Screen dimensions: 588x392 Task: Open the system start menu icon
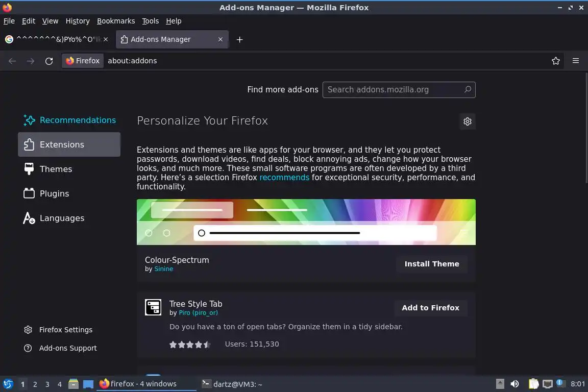tap(8, 384)
